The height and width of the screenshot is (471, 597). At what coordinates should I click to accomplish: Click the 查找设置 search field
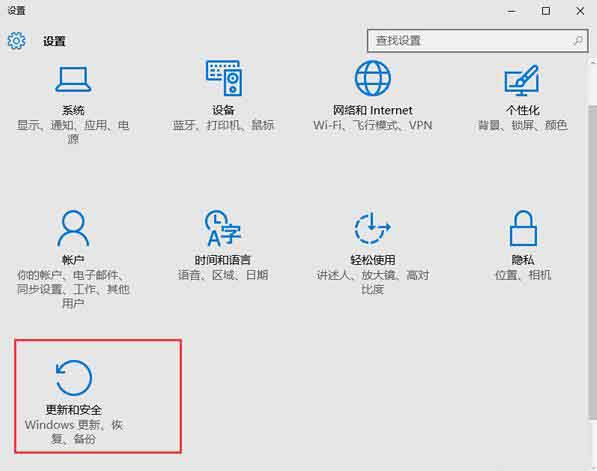[477, 41]
